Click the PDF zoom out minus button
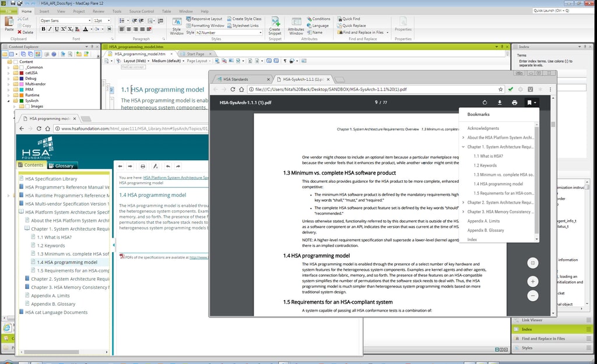Screen dimensions: 597x364 (x=533, y=295)
